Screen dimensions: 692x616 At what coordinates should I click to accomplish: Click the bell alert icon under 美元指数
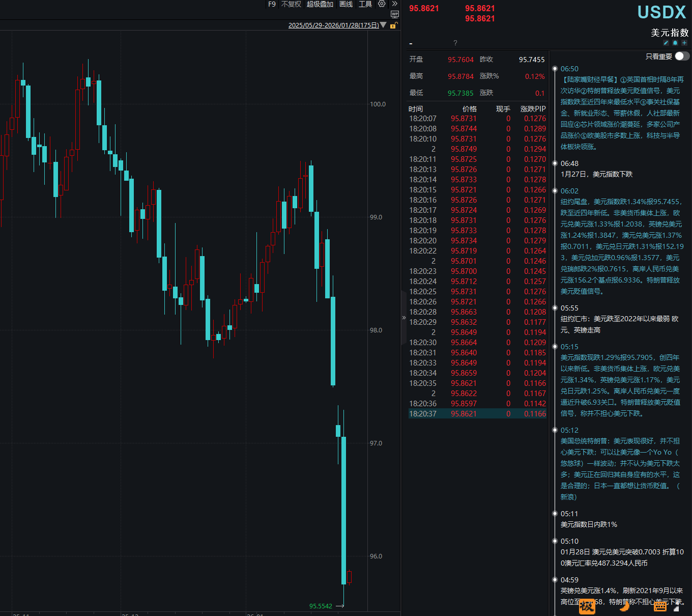point(675,43)
